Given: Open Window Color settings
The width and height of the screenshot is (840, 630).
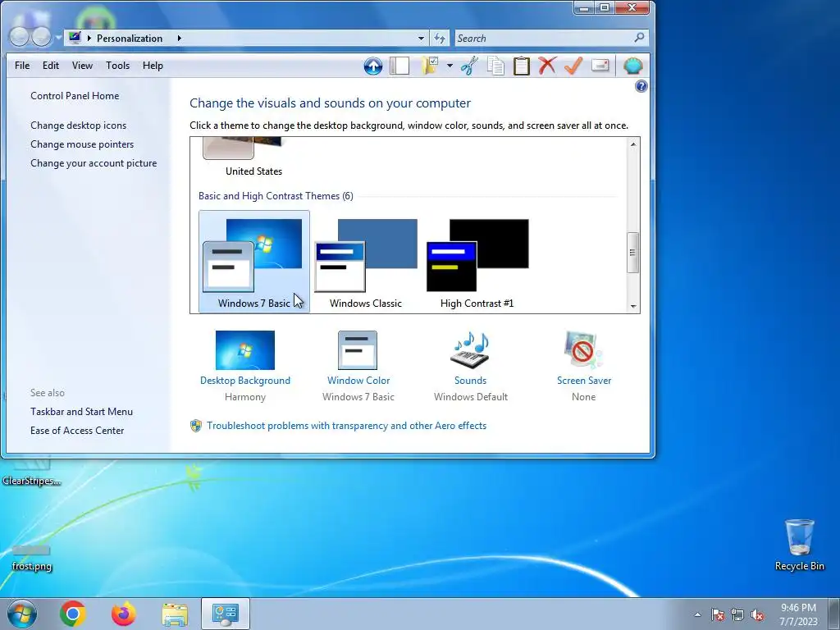Looking at the screenshot, I should (x=358, y=366).
